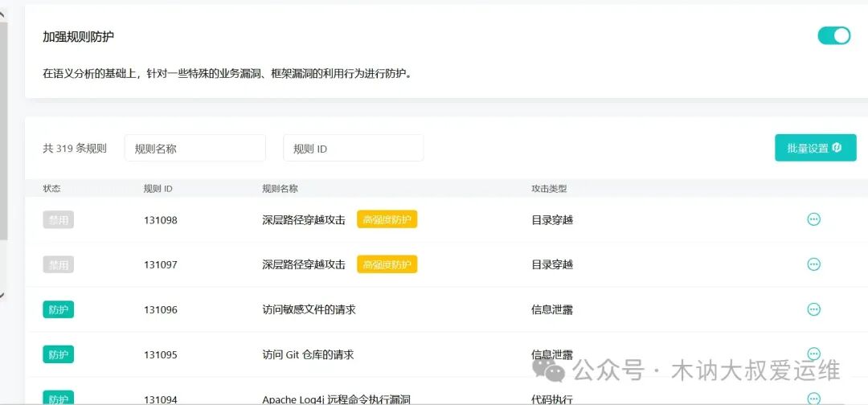This screenshot has height=405, width=868.
Task: Click the 状态 column header
Action: coord(51,189)
